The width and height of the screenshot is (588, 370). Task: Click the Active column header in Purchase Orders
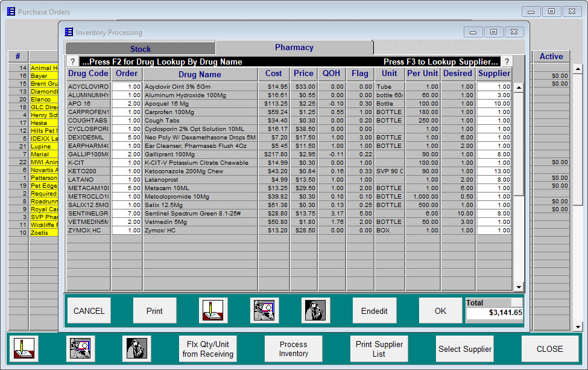click(551, 56)
